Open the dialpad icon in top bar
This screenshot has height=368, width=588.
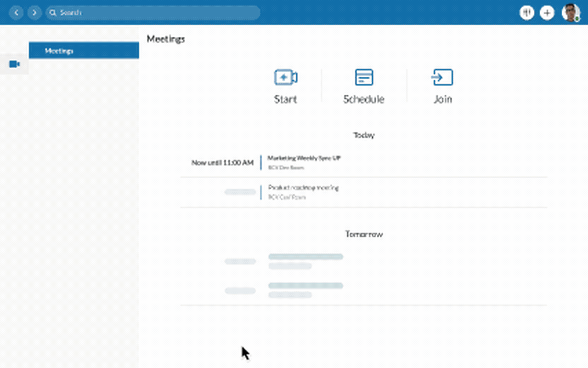526,13
